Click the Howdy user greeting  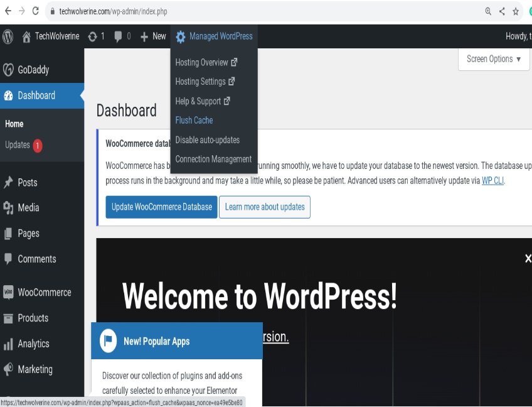pyautogui.click(x=518, y=36)
